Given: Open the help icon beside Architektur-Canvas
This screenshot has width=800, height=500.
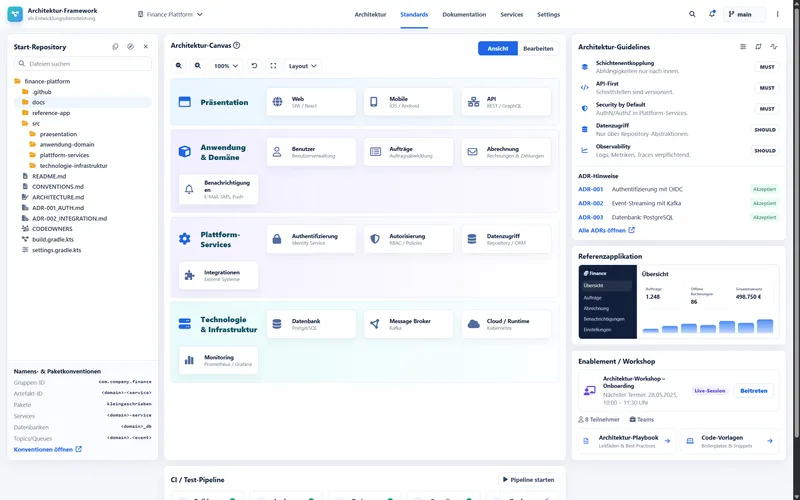Looking at the screenshot, I should (x=236, y=45).
